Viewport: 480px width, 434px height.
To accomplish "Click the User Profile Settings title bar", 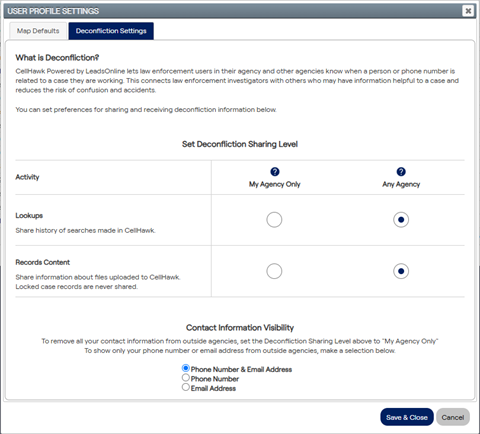I will tap(233, 11).
